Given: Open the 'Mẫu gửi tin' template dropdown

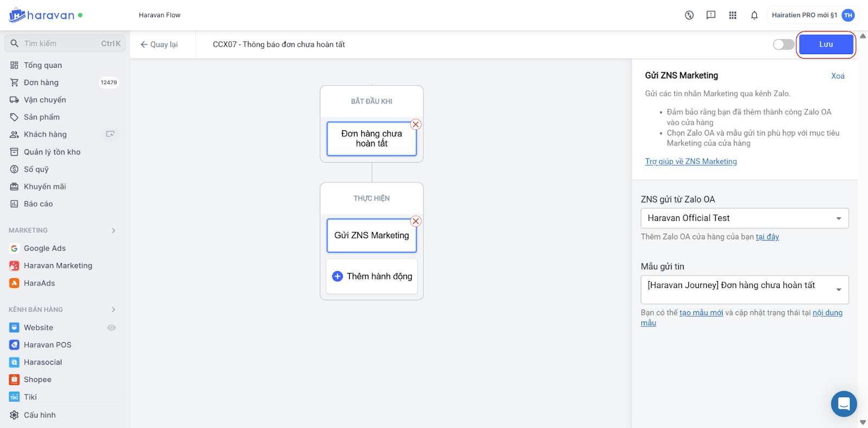Looking at the screenshot, I should coord(744,290).
